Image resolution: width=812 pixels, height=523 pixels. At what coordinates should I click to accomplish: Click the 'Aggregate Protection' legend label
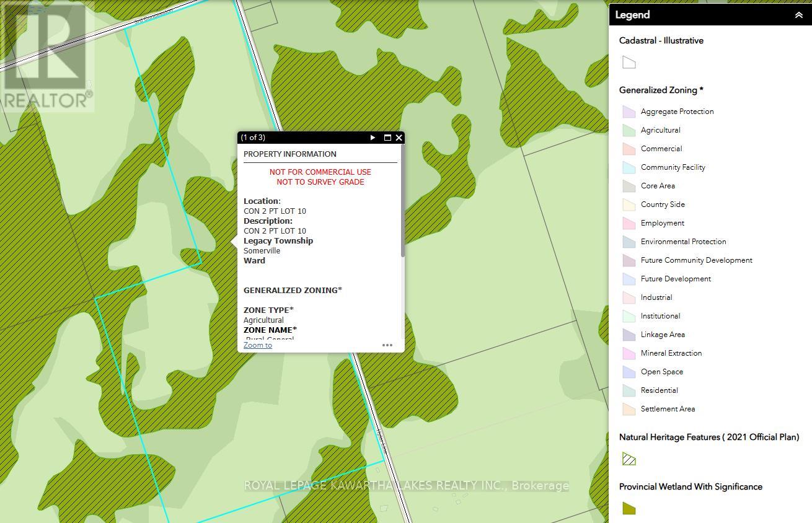point(677,112)
